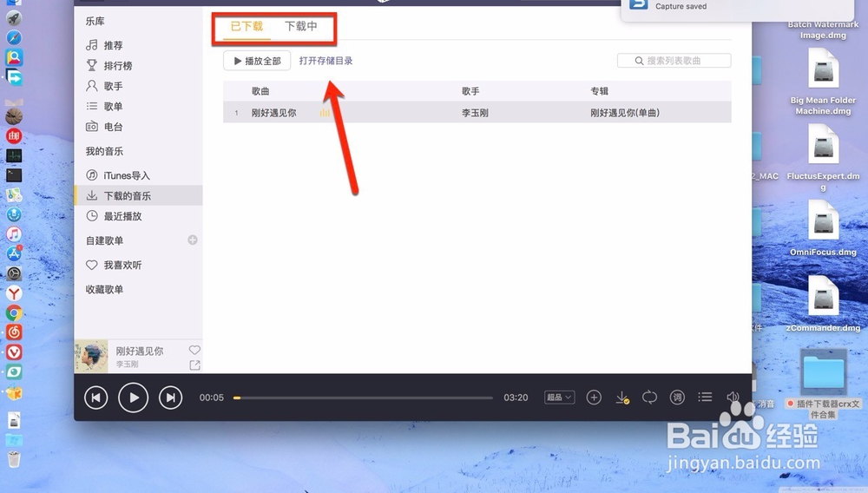Open the 排行榜 rankings page

coord(109,66)
